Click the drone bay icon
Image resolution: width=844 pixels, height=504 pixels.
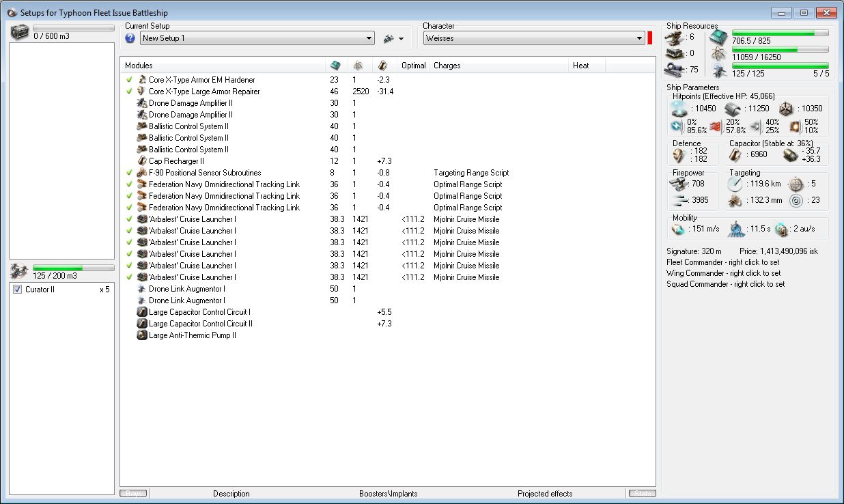pyautogui.click(x=20, y=272)
